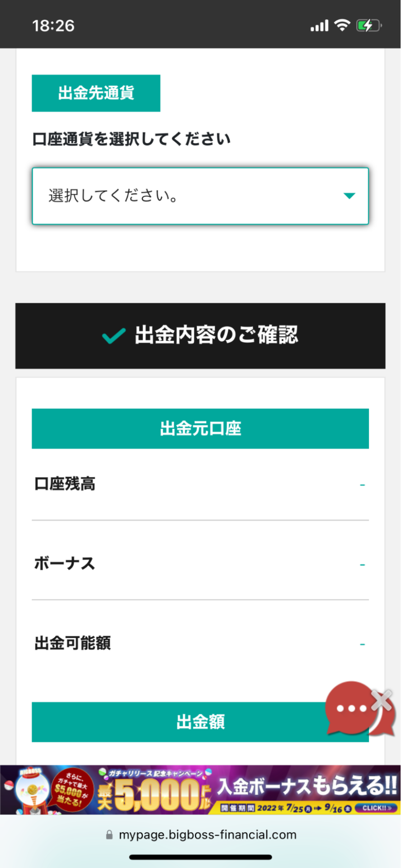401x868 pixels.
Task: Select the 出金元口座 section header
Action: coord(200,429)
